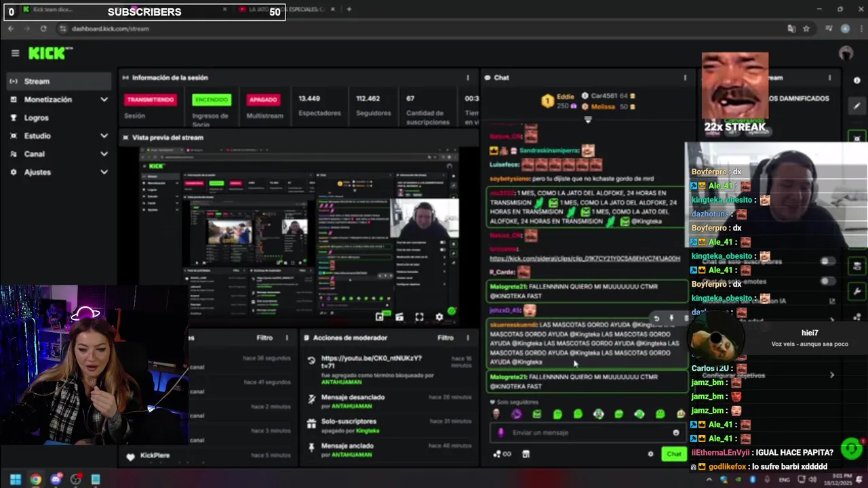Screen dimensions: 868x488
Task: Reload the browser page
Action: 43,28
